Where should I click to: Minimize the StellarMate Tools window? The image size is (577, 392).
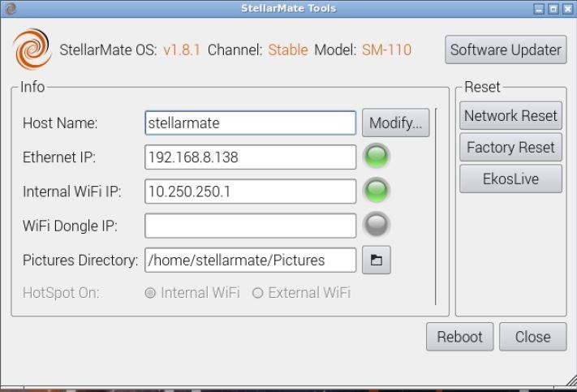click(540, 8)
